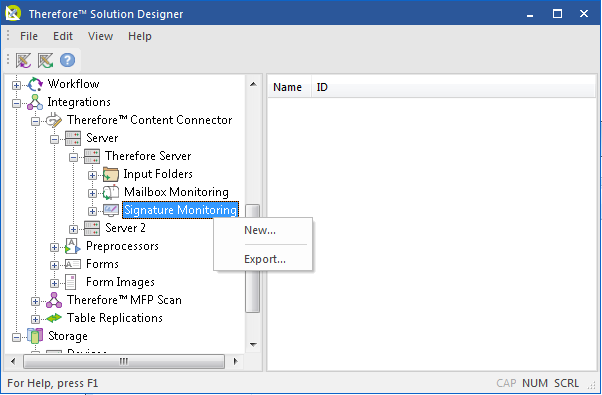Select the Therefore Server label
Viewport: 602px width, 395px height.
[x=148, y=156]
